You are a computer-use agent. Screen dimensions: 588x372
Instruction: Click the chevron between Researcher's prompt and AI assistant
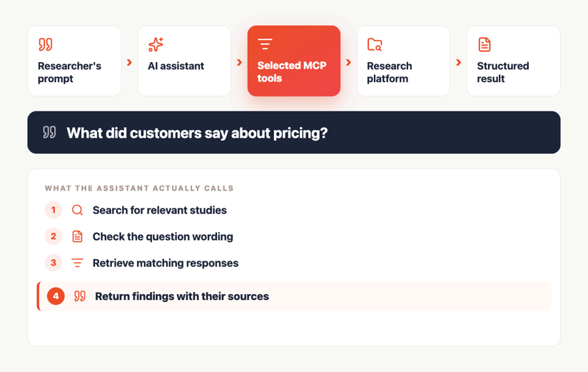129,62
